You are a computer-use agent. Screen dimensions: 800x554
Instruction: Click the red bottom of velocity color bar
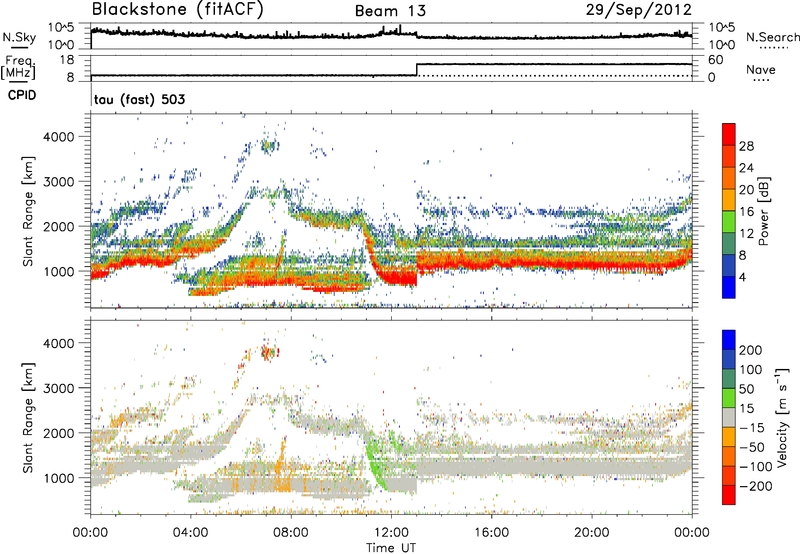(x=729, y=495)
